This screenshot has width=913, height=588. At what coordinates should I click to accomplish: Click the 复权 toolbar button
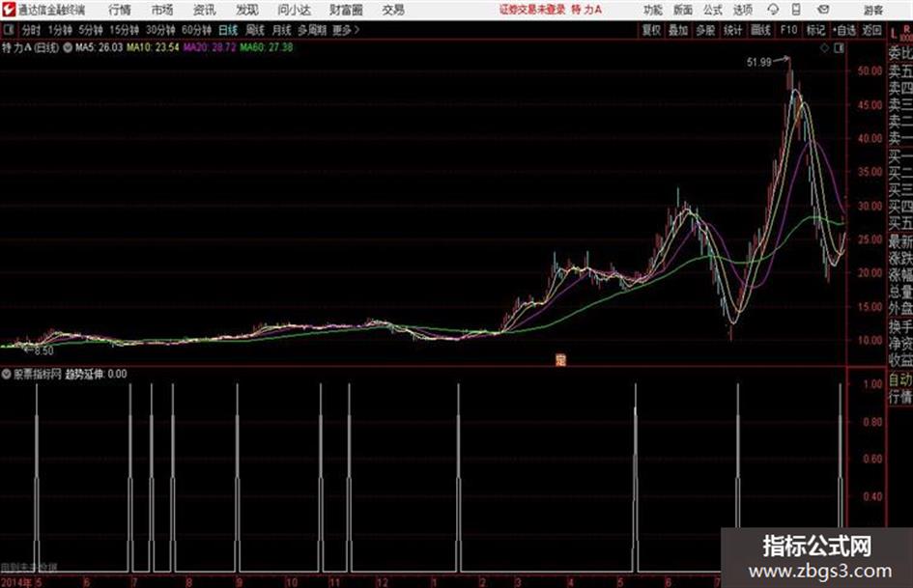[x=651, y=30]
